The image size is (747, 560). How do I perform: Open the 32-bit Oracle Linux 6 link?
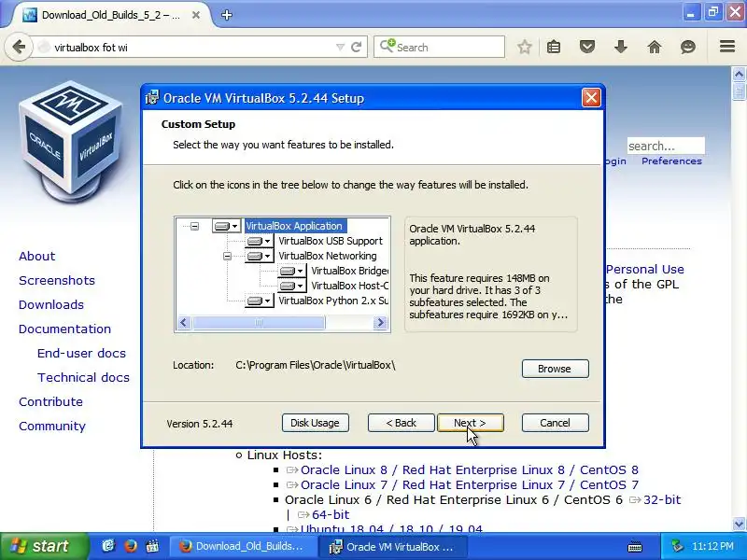(x=662, y=499)
